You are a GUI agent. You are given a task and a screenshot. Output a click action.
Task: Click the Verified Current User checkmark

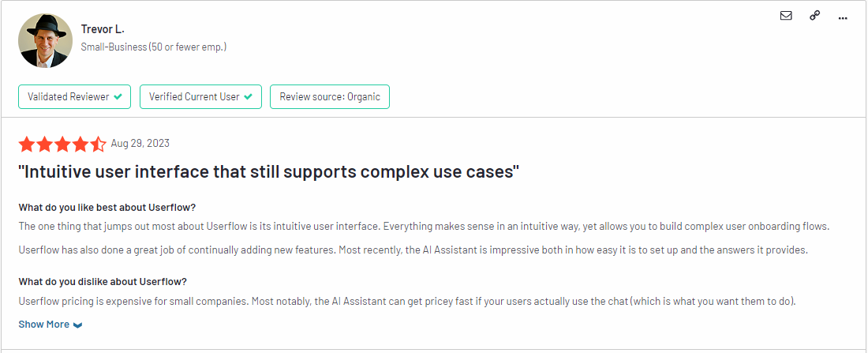pos(248,96)
